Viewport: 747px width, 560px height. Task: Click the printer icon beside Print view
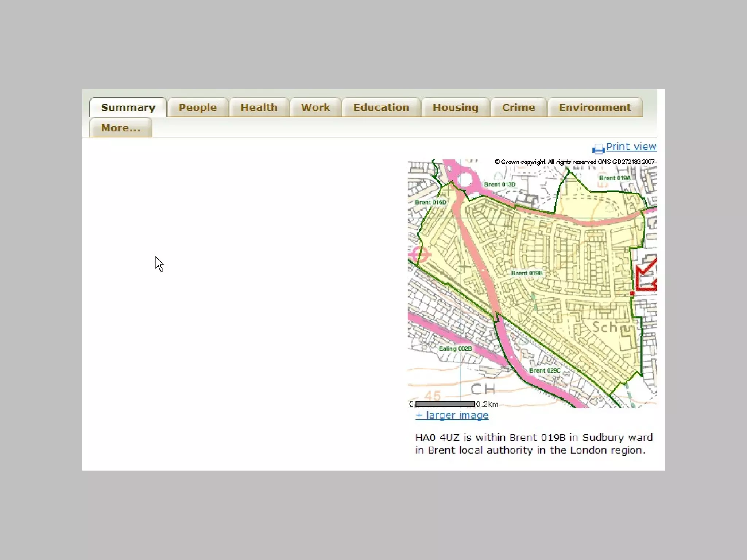598,148
